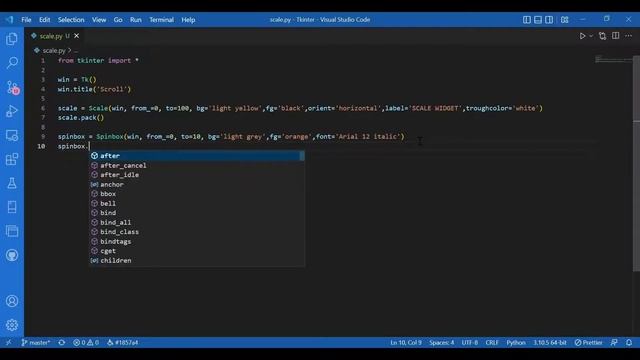Run the Python file with play button
This screenshot has height=360, width=640.
click(582, 36)
